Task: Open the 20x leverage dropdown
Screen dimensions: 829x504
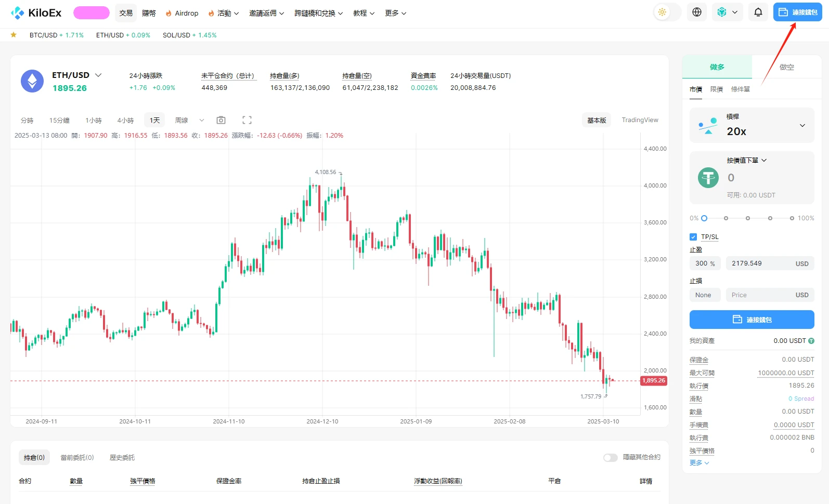Action: [x=802, y=125]
